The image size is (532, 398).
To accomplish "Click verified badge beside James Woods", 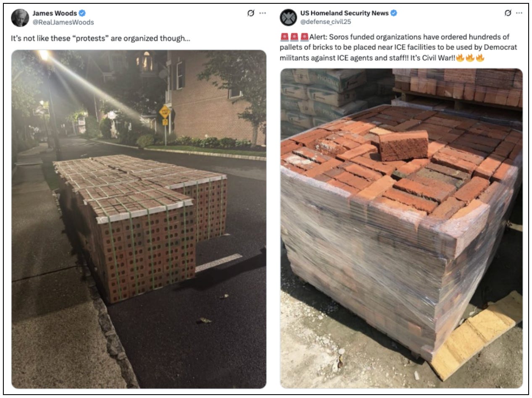I will [82, 13].
